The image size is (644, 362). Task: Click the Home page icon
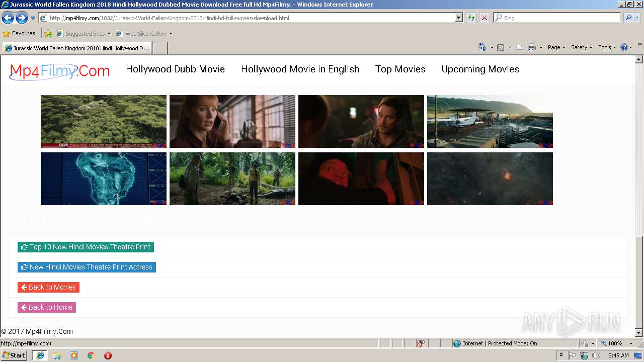coord(482,47)
